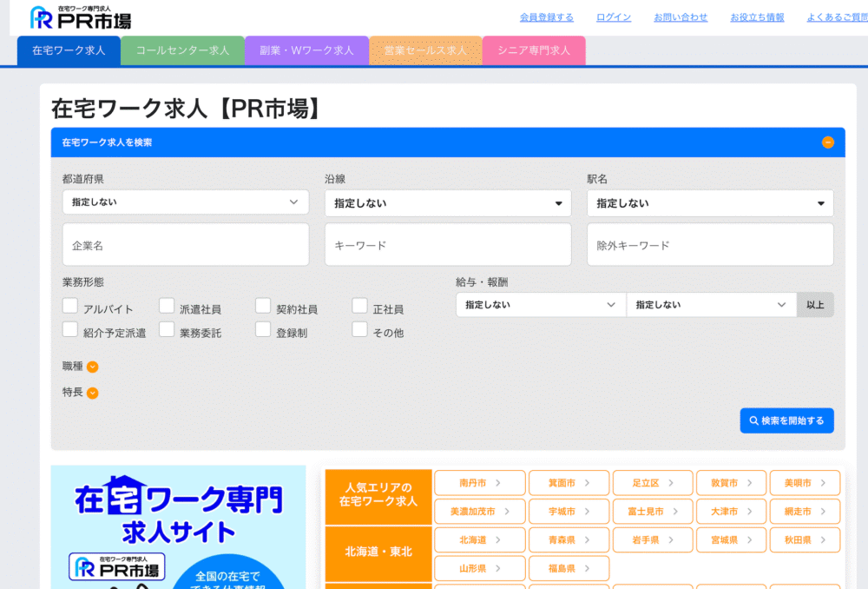Viewport: 868px width, 589px height.
Task: Click the 検索を開始する button
Action: (786, 420)
